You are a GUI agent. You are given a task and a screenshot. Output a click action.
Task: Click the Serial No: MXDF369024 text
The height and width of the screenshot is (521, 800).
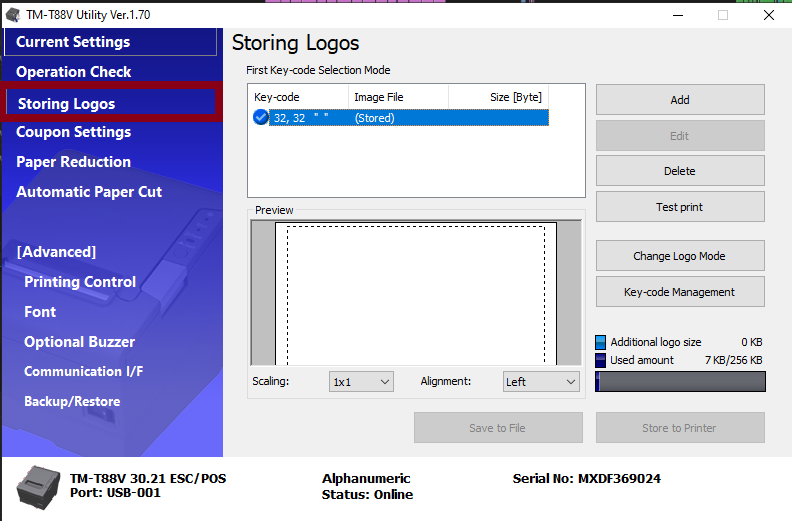point(587,479)
